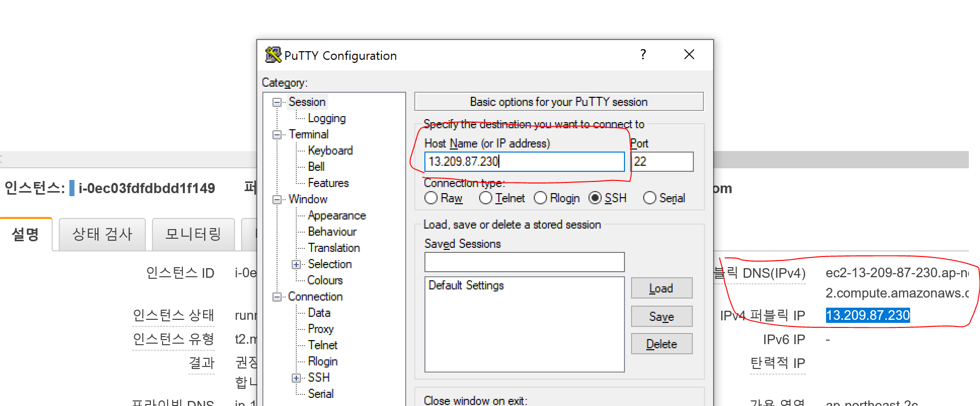
Task: Open the Window category
Action: pos(308,199)
